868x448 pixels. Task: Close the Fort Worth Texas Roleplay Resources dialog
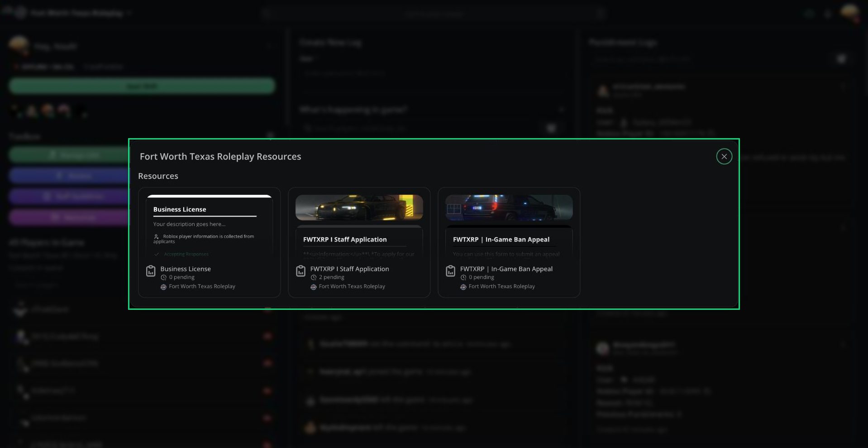tap(724, 156)
